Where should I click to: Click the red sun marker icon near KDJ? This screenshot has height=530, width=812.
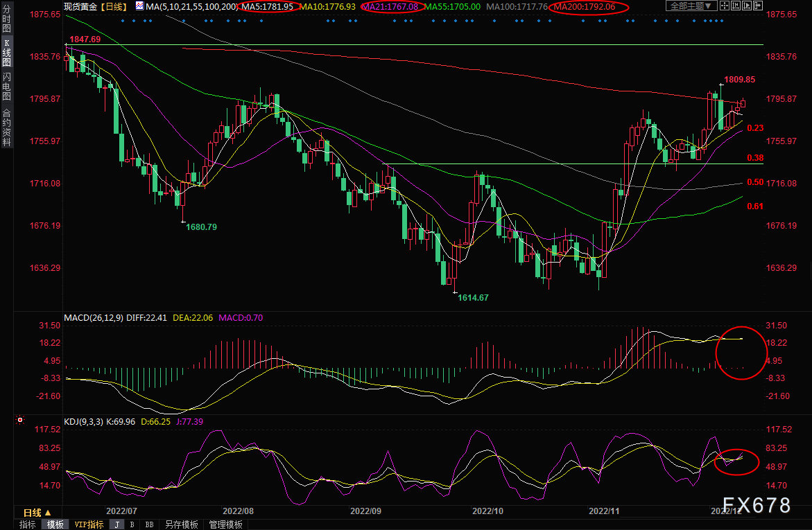[x=20, y=420]
